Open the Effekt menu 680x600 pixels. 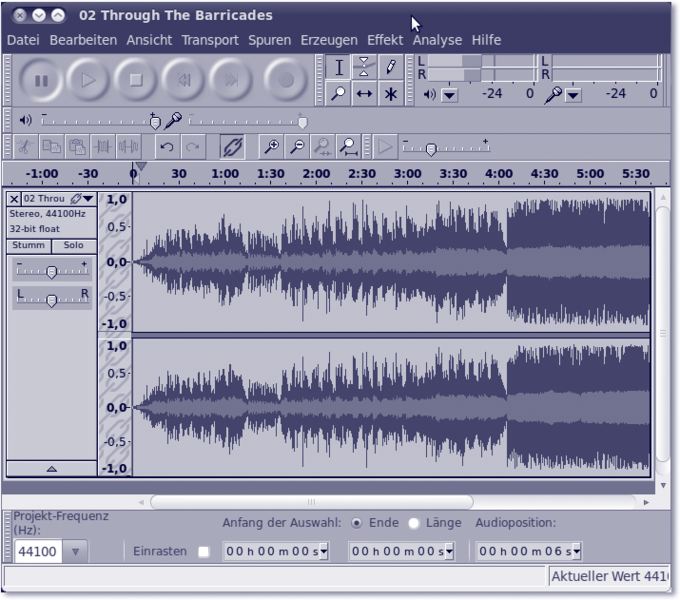pyautogui.click(x=385, y=40)
